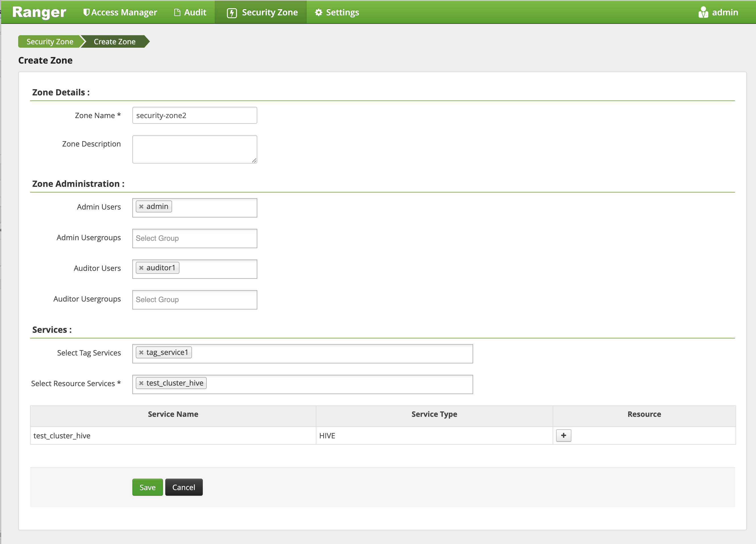Click the admin chip label

(157, 206)
